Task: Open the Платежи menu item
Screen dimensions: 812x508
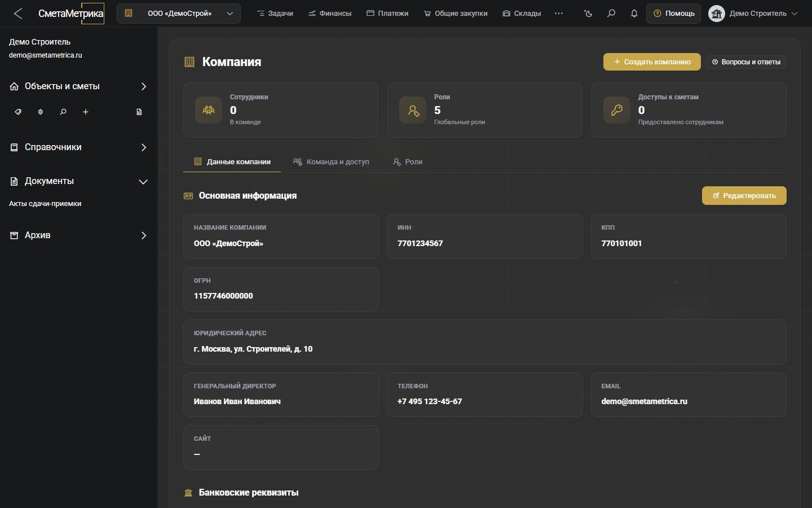Action: pyautogui.click(x=387, y=14)
